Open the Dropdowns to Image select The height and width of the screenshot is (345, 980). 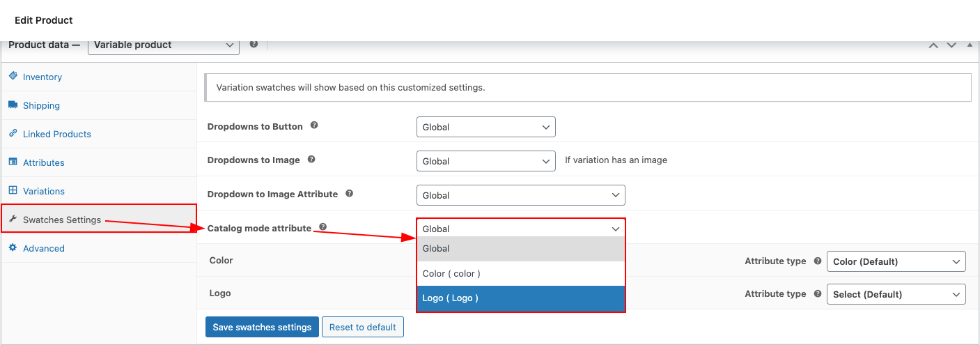click(486, 161)
